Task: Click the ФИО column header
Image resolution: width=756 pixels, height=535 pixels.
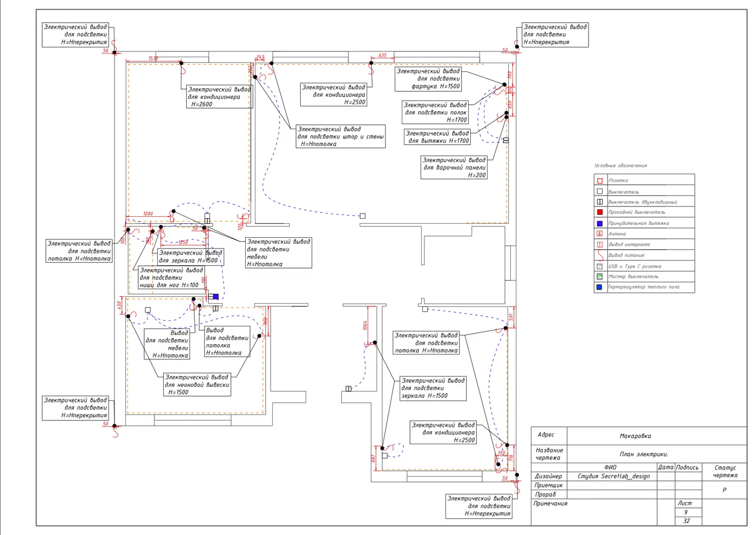Action: 610,467
